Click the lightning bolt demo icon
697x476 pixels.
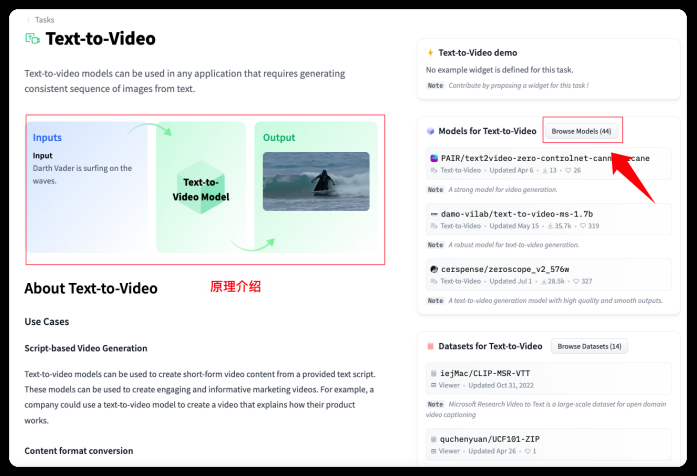point(430,53)
